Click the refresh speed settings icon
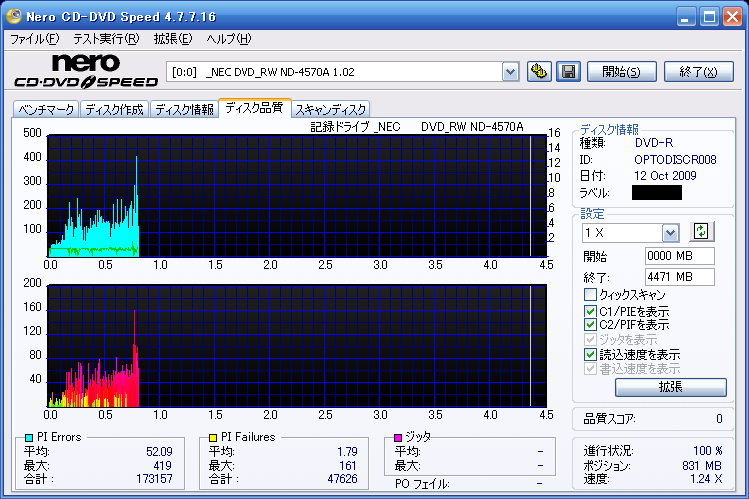 pyautogui.click(x=701, y=232)
